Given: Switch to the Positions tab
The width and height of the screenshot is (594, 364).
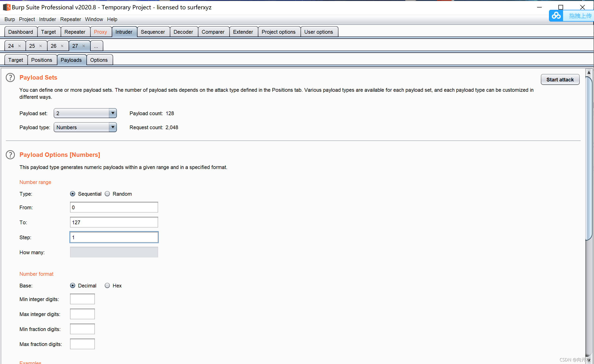Looking at the screenshot, I should tap(42, 60).
